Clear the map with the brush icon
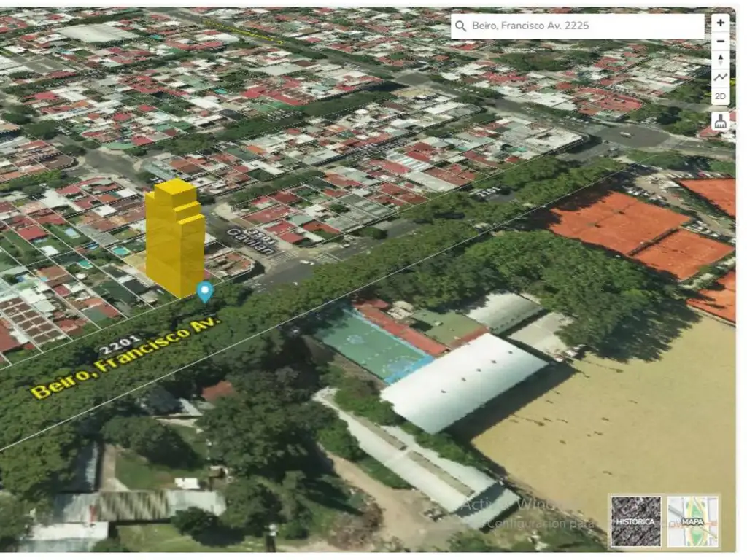The width and height of the screenshot is (747, 560). tap(720, 121)
